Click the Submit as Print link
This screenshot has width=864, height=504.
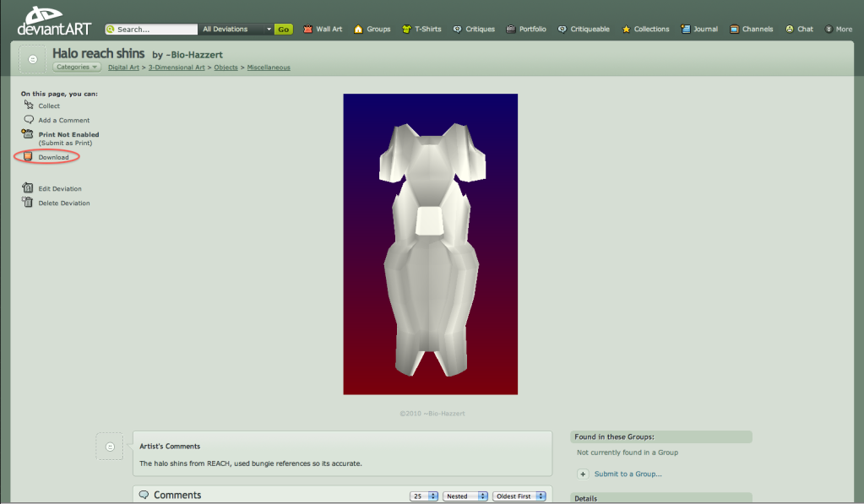pos(65,143)
